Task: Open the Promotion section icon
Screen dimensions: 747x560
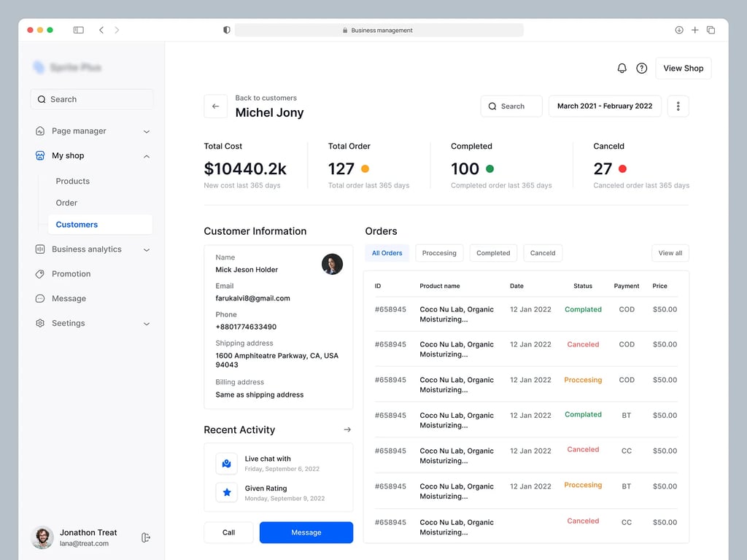Action: 39,273
